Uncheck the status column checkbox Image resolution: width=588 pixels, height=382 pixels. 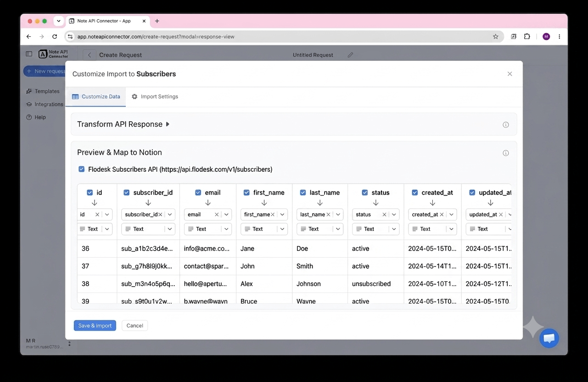click(x=365, y=193)
